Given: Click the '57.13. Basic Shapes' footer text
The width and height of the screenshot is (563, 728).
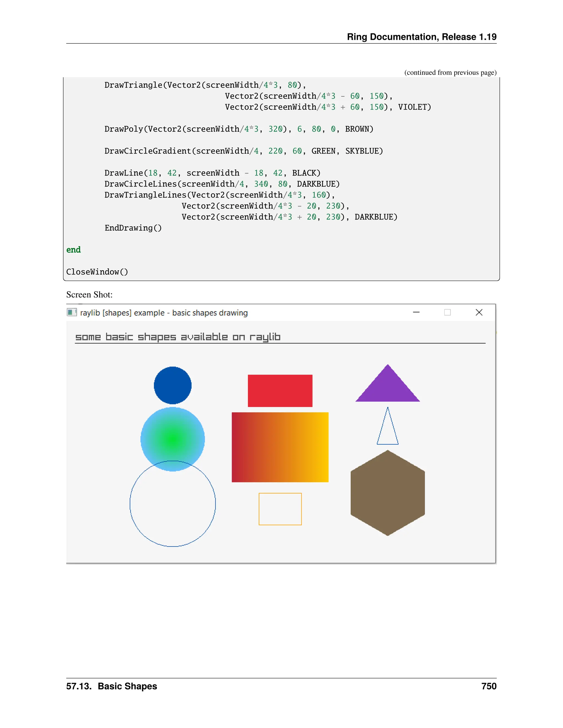Looking at the screenshot, I should pos(111,686).
